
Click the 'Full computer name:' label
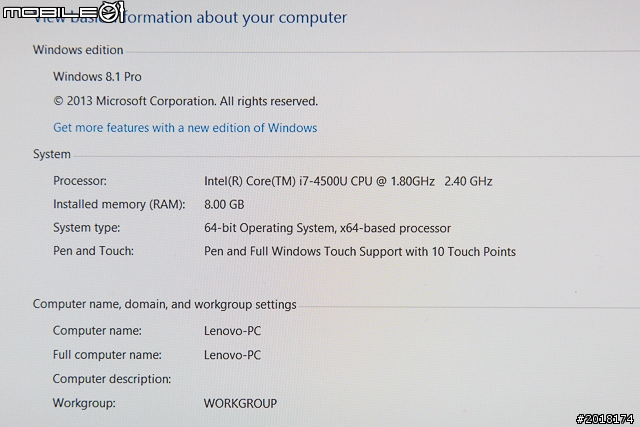pos(107,354)
